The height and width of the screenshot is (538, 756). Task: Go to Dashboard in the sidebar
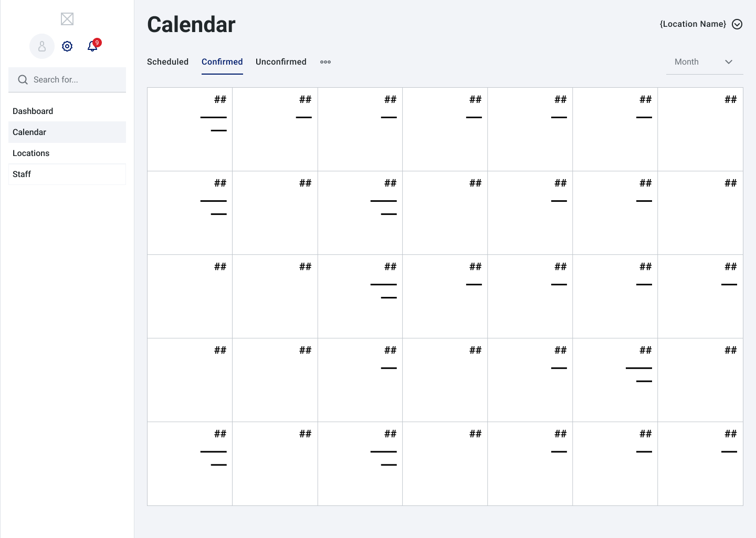coord(33,111)
